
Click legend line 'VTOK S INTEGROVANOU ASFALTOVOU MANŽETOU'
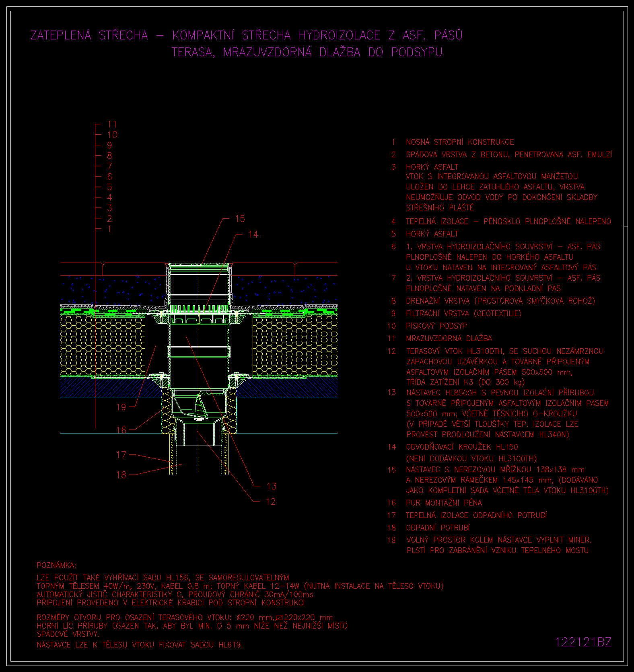tap(492, 177)
